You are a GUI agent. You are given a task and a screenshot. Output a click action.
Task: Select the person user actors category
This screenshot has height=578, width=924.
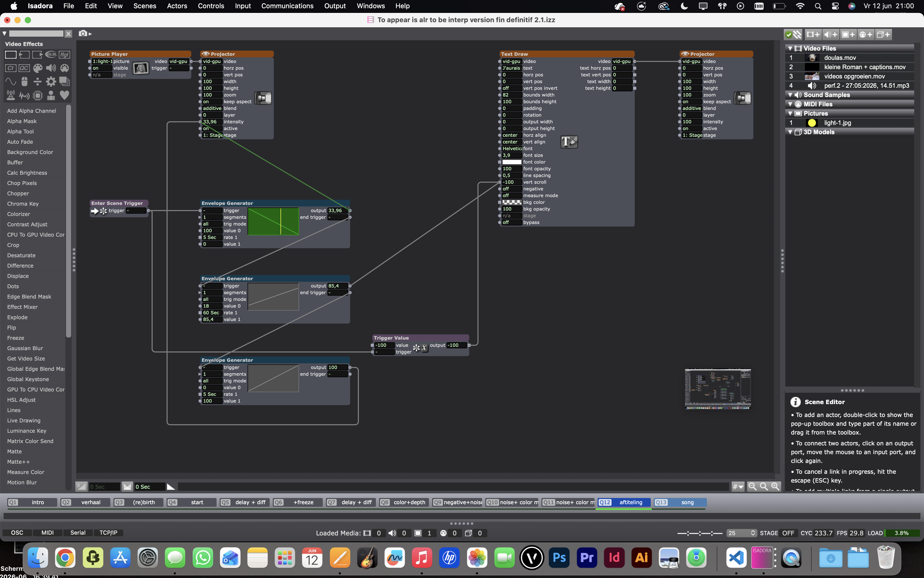click(51, 95)
